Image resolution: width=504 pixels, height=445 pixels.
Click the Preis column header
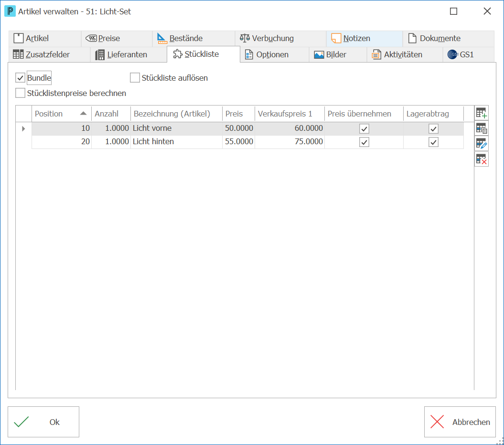coord(238,114)
